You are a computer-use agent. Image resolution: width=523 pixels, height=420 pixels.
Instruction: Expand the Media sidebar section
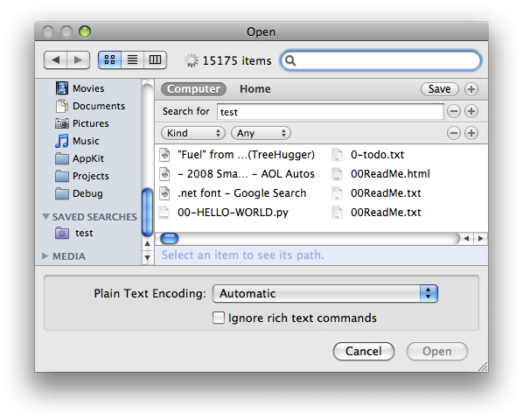(45, 255)
